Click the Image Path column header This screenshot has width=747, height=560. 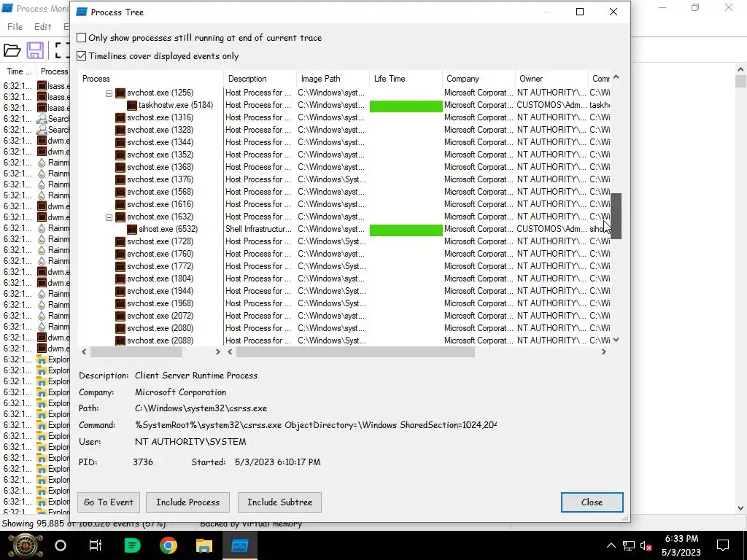pos(333,79)
